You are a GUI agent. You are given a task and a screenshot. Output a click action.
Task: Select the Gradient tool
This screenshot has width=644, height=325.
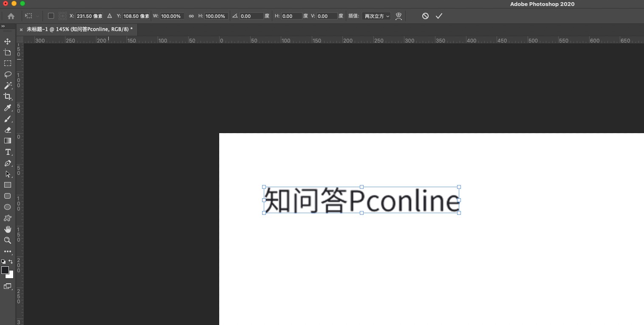[7, 141]
